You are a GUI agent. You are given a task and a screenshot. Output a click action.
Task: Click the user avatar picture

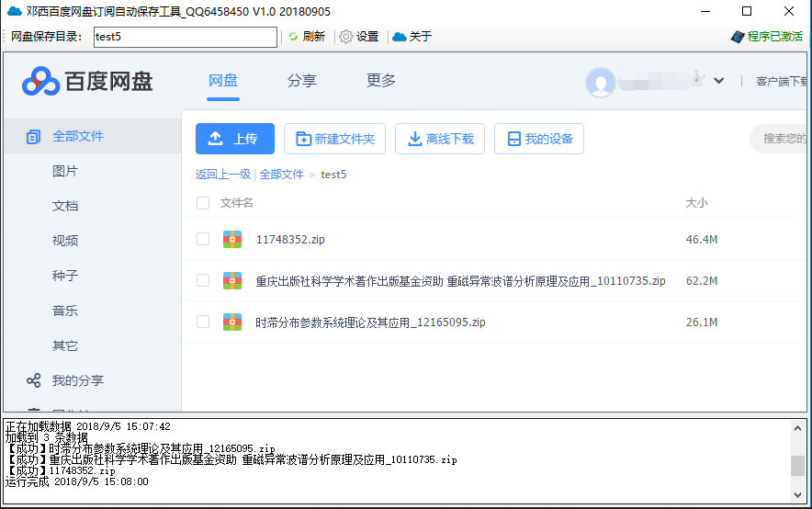pos(600,82)
